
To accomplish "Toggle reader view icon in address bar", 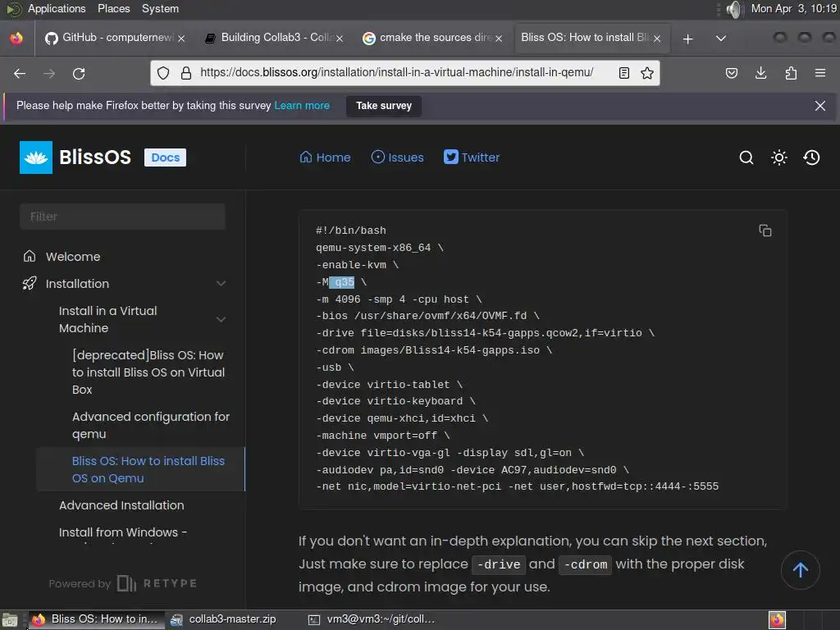I will coord(623,73).
